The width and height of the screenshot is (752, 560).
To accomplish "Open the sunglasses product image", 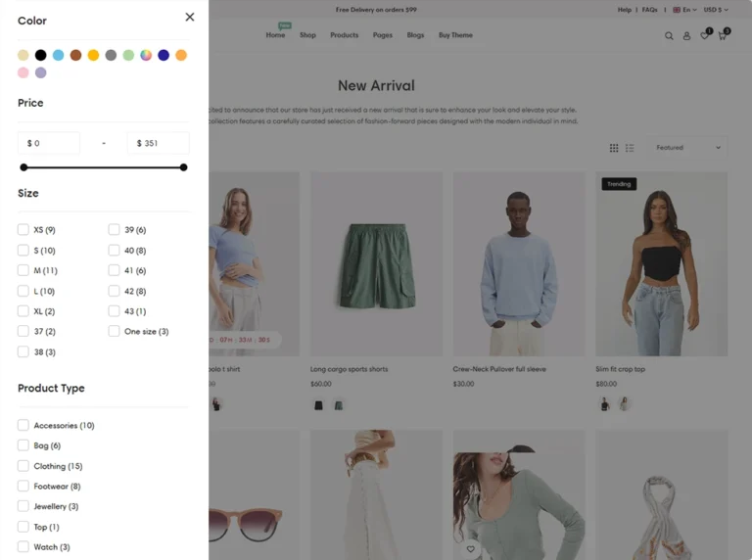I will coord(255,495).
